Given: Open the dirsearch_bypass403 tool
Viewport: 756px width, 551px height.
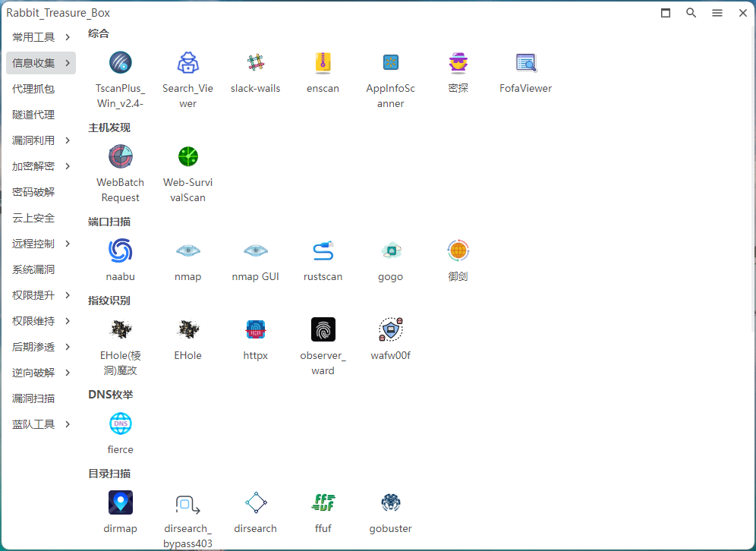Looking at the screenshot, I should pyautogui.click(x=188, y=504).
